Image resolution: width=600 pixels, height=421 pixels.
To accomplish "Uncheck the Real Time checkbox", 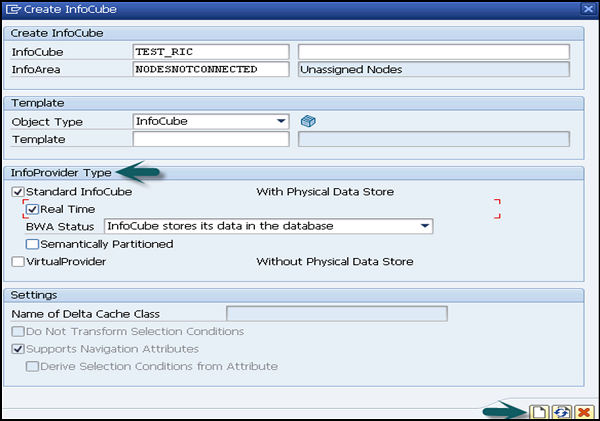I will (x=32, y=209).
